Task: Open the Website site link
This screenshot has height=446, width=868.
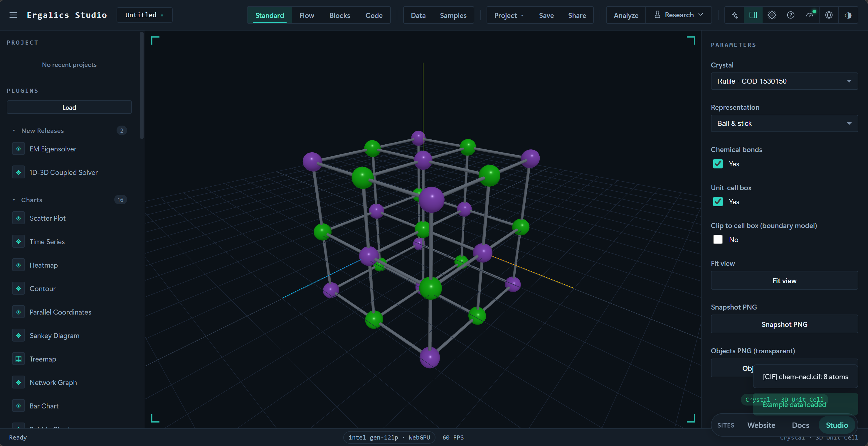Action: (761, 425)
